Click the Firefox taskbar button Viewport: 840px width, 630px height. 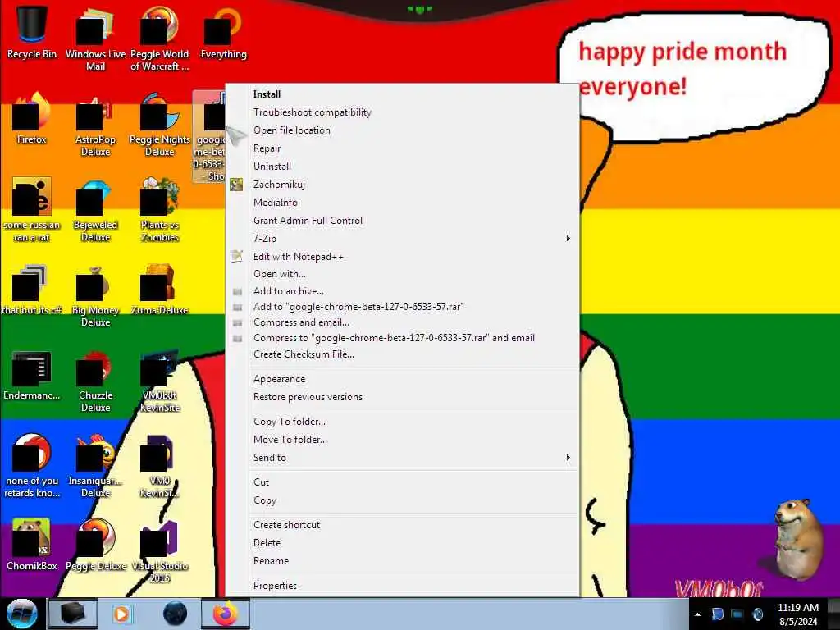point(226,614)
